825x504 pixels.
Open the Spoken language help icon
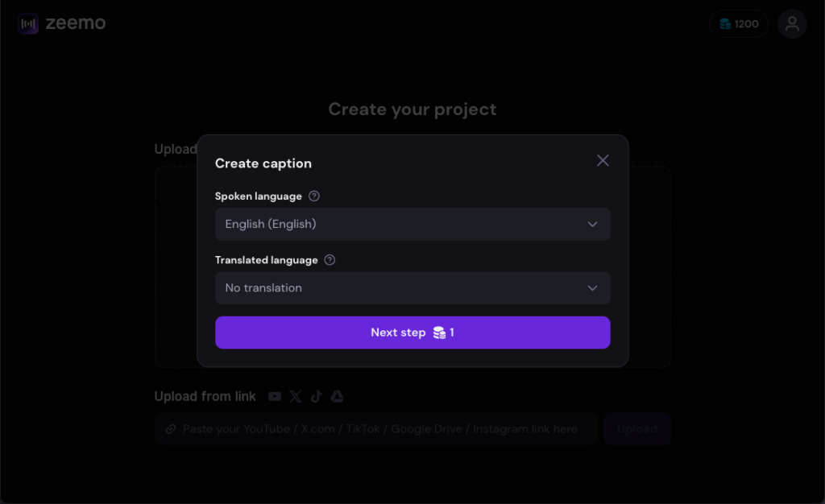(x=313, y=196)
